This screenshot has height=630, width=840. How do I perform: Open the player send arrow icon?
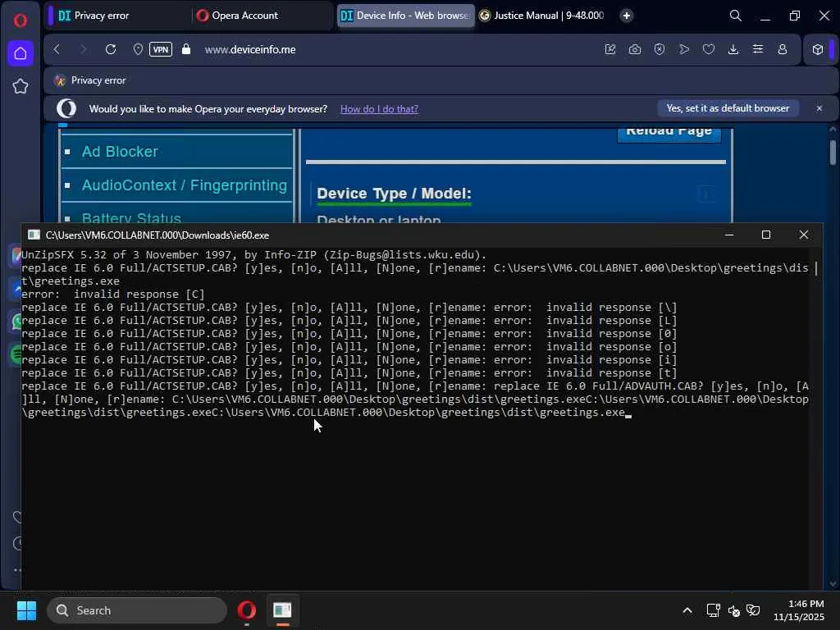[x=684, y=49]
